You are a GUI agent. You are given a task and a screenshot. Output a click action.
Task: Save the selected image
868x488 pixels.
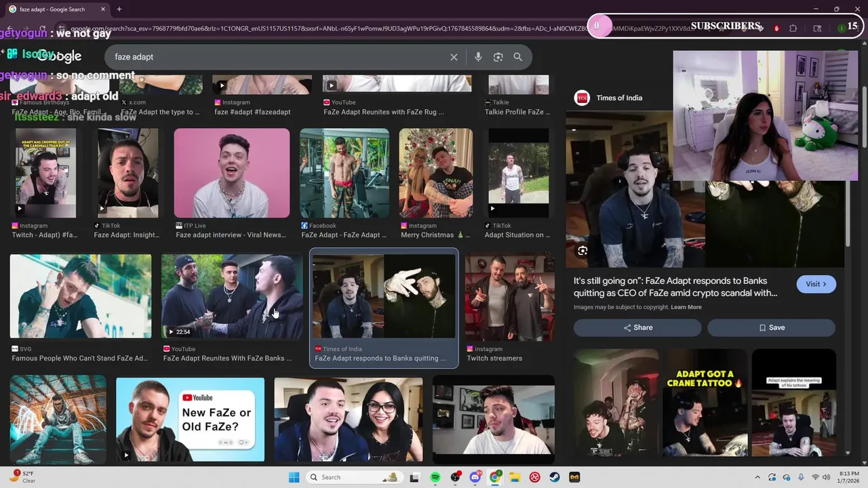772,327
